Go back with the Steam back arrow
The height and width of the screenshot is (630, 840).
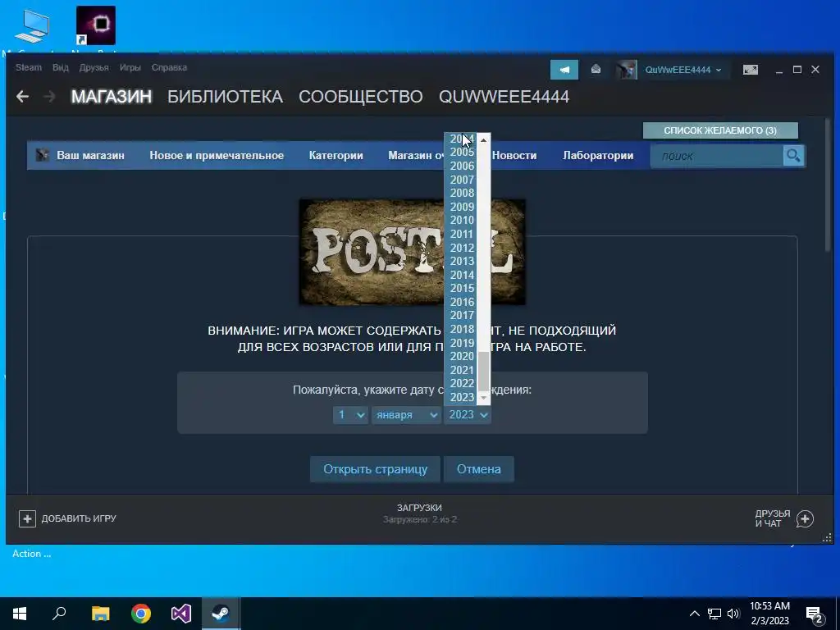tap(22, 97)
